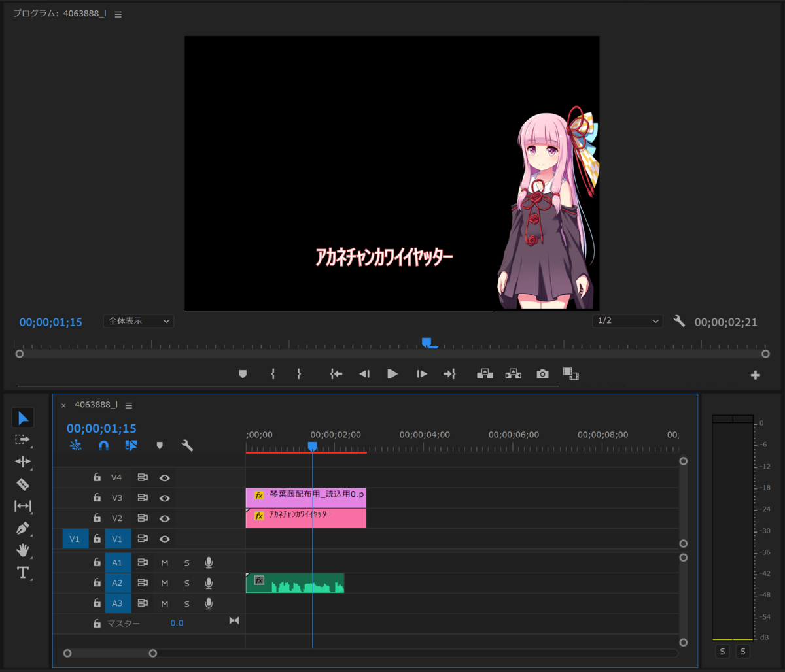Image resolution: width=785 pixels, height=672 pixels.
Task: Click the 00;00;04;00 mark on ruler
Action: tap(425, 435)
